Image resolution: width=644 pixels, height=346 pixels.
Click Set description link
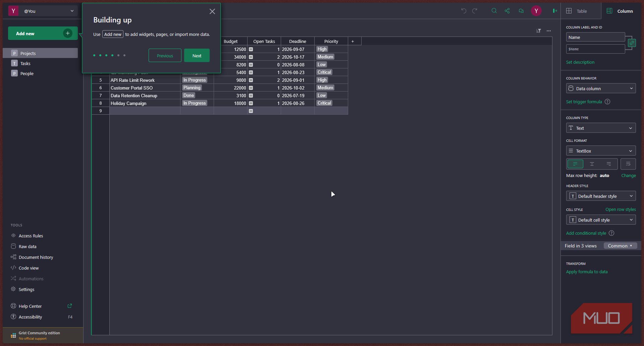[580, 62]
